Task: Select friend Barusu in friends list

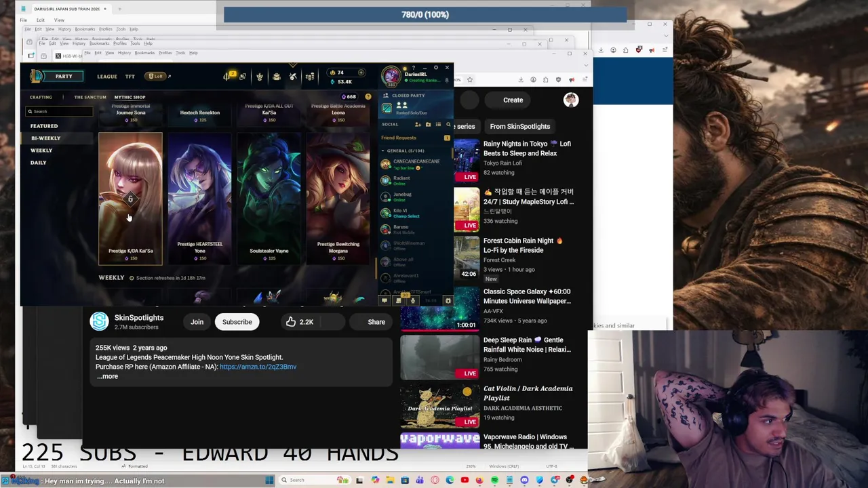Action: click(415, 229)
